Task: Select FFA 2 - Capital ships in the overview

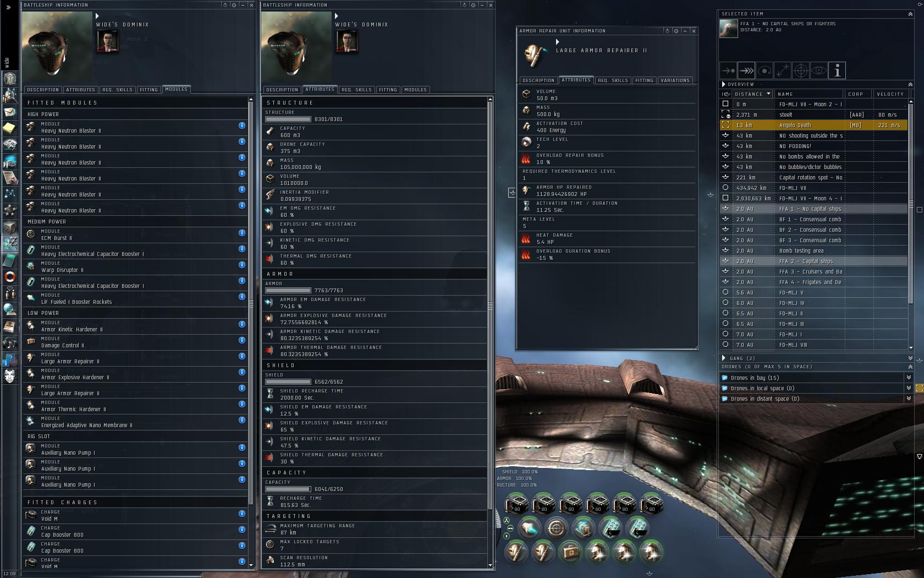Action: [x=814, y=261]
